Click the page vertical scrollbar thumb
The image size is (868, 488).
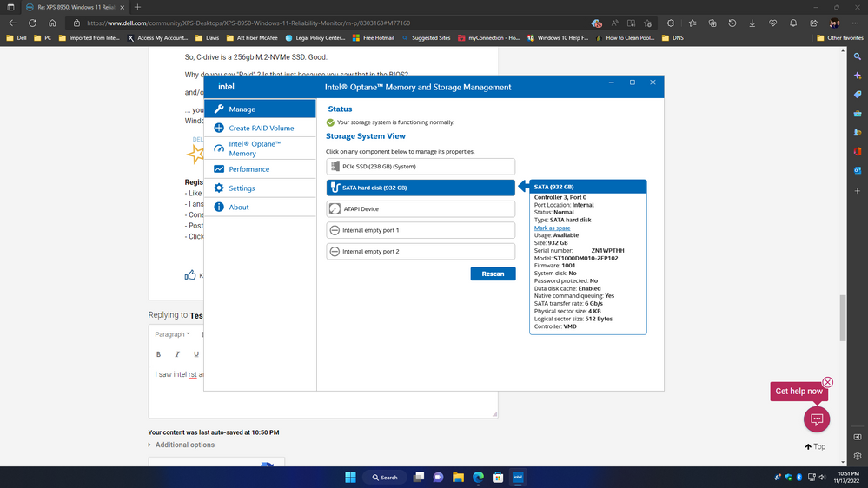tap(843, 318)
